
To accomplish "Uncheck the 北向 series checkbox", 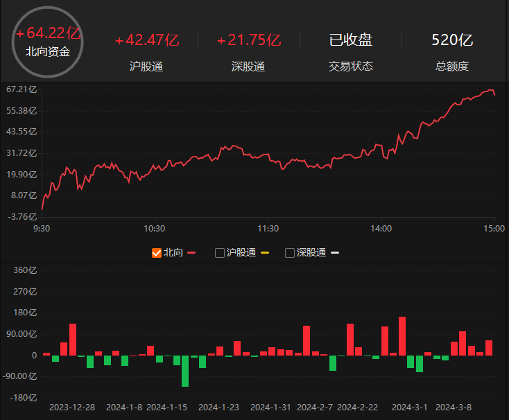I will click(157, 253).
